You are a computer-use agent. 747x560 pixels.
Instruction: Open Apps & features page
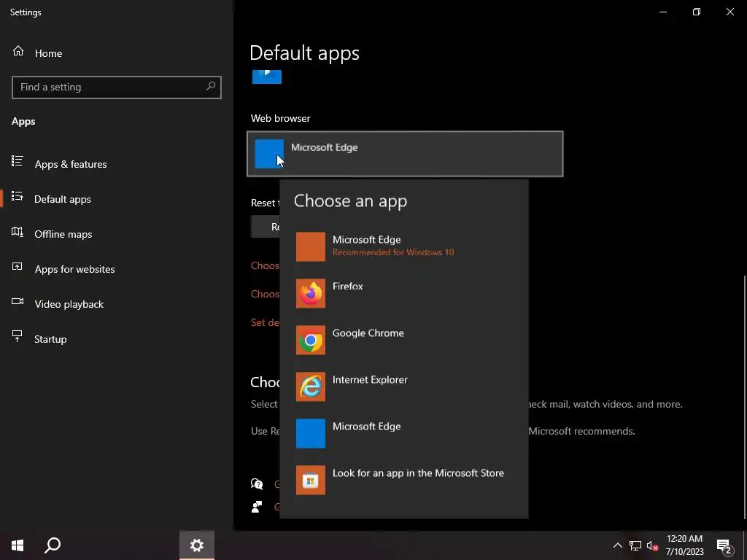coord(71,164)
